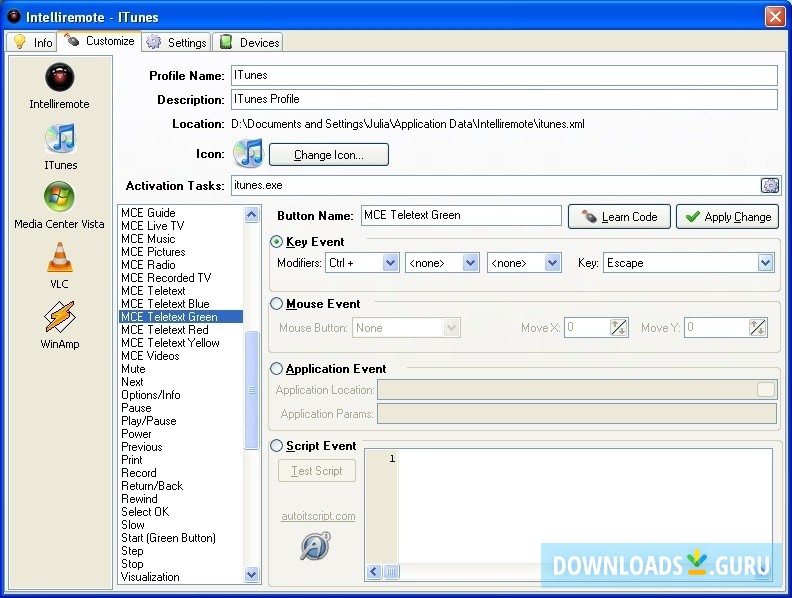Click in the Description field
The width and height of the screenshot is (792, 598).
point(504,99)
